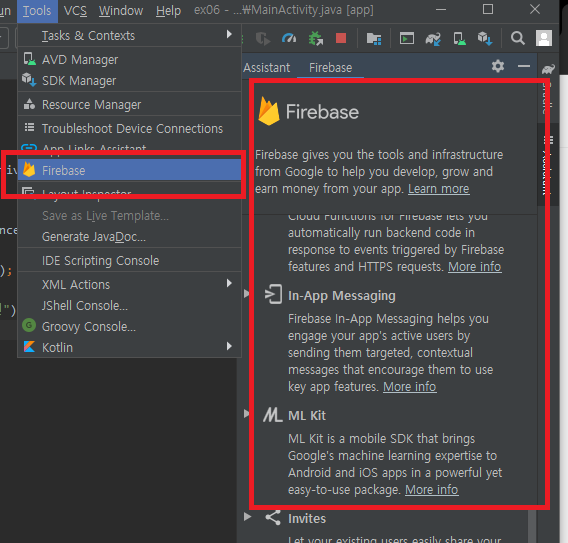Open the Window menu
The width and height of the screenshot is (568, 543).
tap(121, 11)
